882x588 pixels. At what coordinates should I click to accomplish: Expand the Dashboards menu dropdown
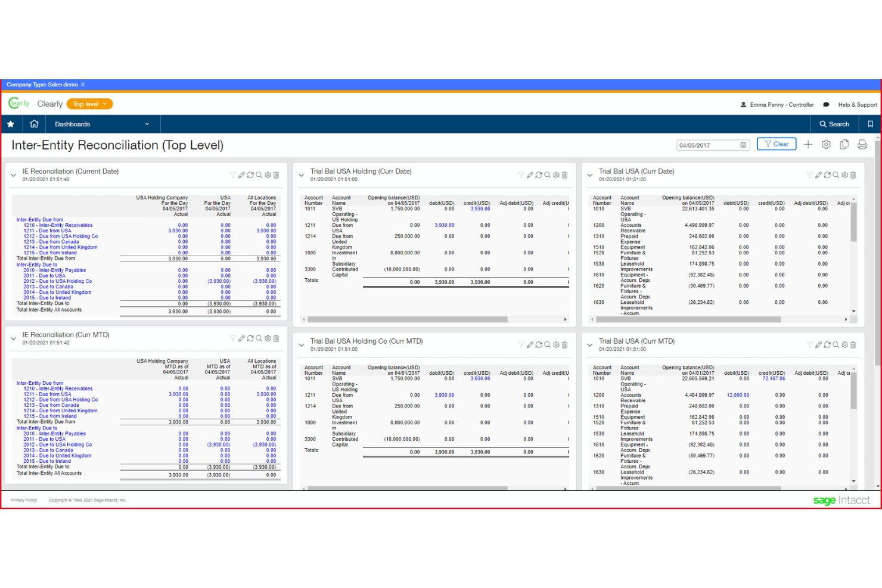[147, 124]
